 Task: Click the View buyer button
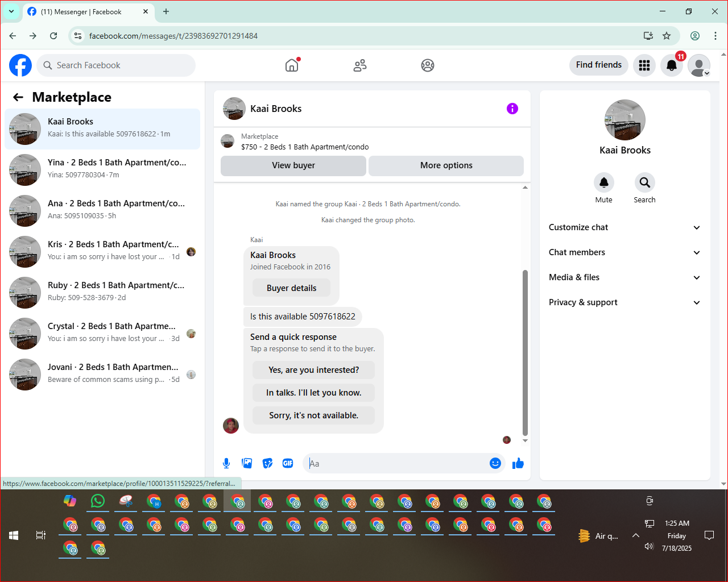[x=293, y=165]
